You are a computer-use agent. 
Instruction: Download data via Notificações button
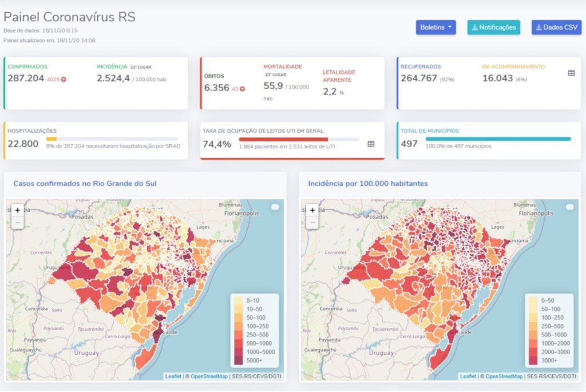coord(493,27)
